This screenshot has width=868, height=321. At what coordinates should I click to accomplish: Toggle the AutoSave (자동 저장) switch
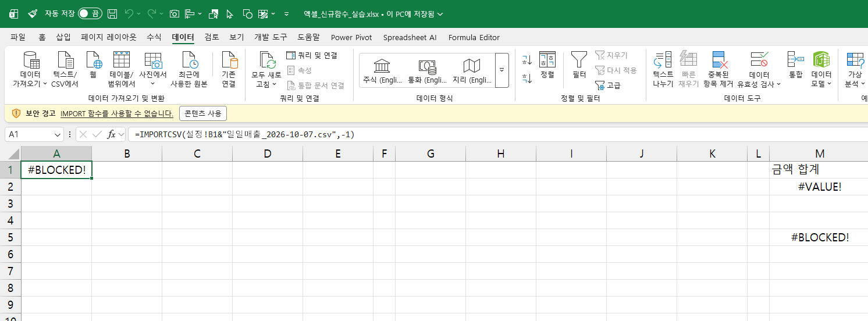[x=89, y=13]
